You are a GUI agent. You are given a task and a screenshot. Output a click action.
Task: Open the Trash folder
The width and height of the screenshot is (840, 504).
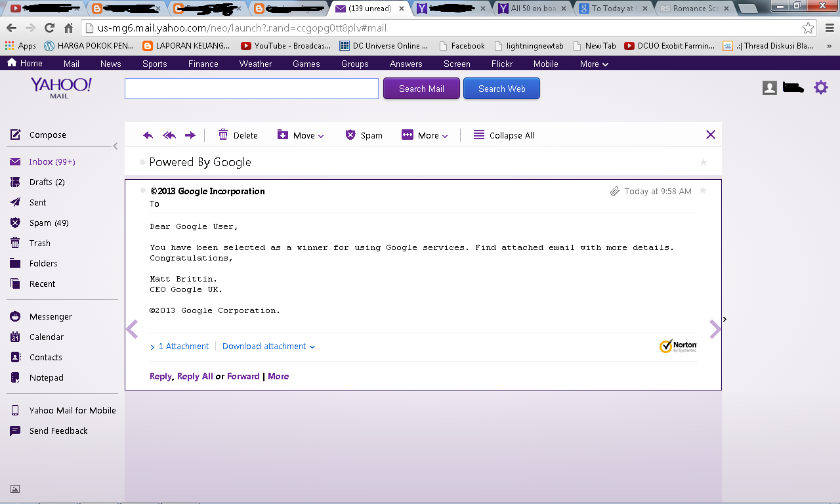pyautogui.click(x=30, y=243)
